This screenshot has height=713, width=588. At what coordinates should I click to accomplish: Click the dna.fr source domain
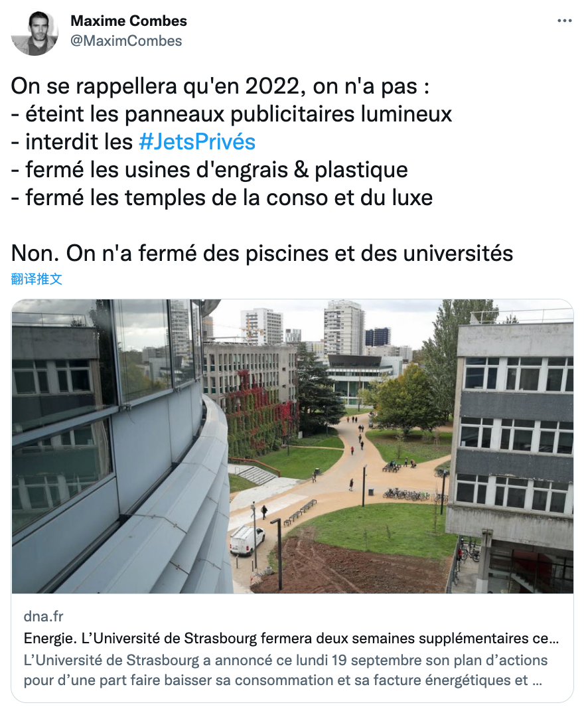(x=43, y=617)
